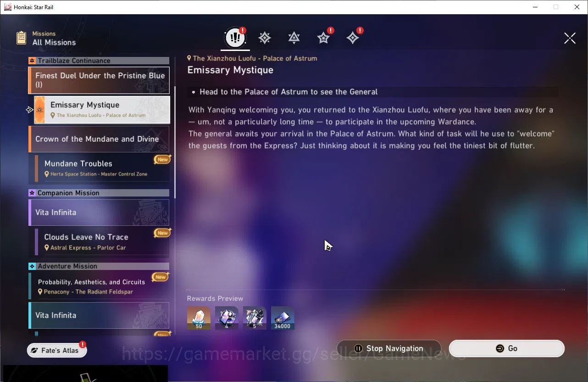Viewport: 588px width, 382px height.
Task: Switch to the Trailblaze Mission filter tab
Action: (265, 38)
